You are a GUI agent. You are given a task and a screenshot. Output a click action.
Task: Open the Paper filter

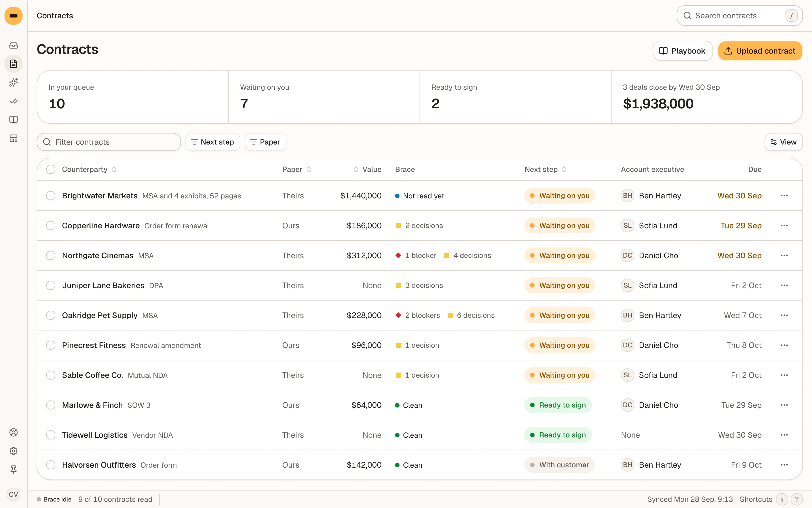[265, 142]
